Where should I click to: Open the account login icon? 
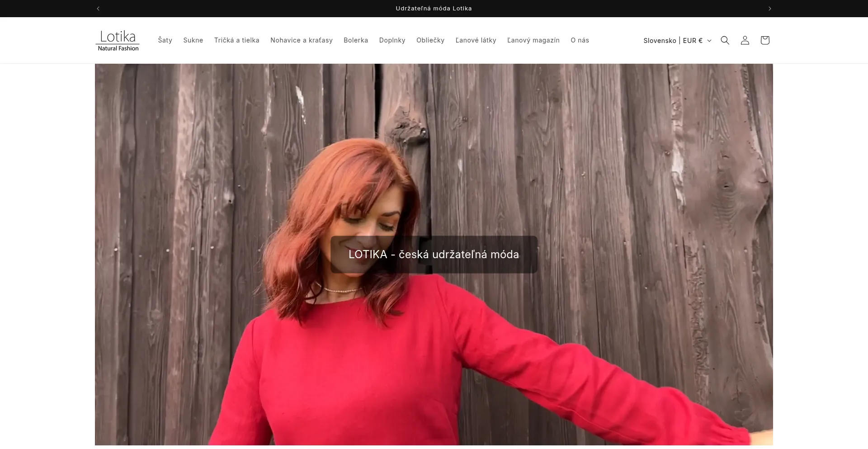(x=745, y=40)
